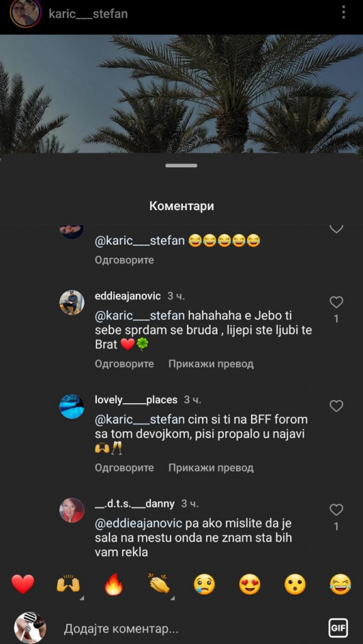Reply to eddieajanovic's comment
This screenshot has height=644, width=363.
click(x=125, y=364)
